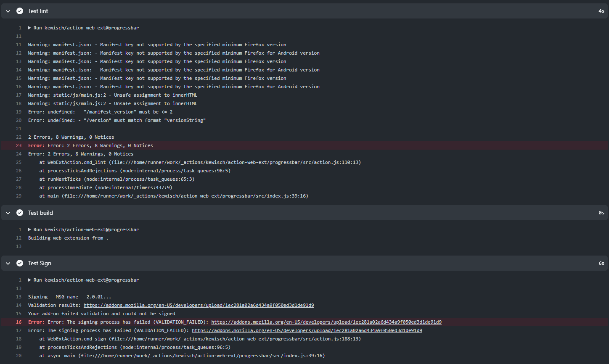Screen dimensions: 609x364
Task: Collapse the Test lint step chevron
Action: (x=8, y=11)
